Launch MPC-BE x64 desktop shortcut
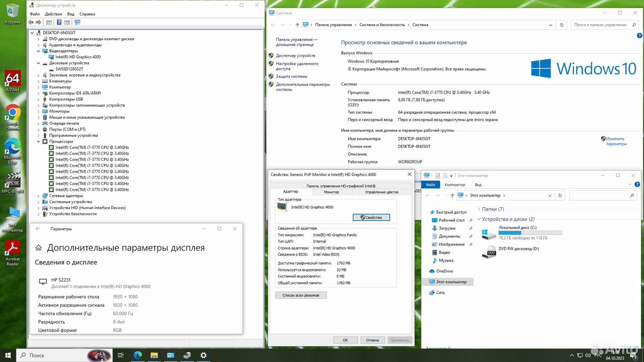Viewport: 644px width, 362px height. (x=13, y=183)
